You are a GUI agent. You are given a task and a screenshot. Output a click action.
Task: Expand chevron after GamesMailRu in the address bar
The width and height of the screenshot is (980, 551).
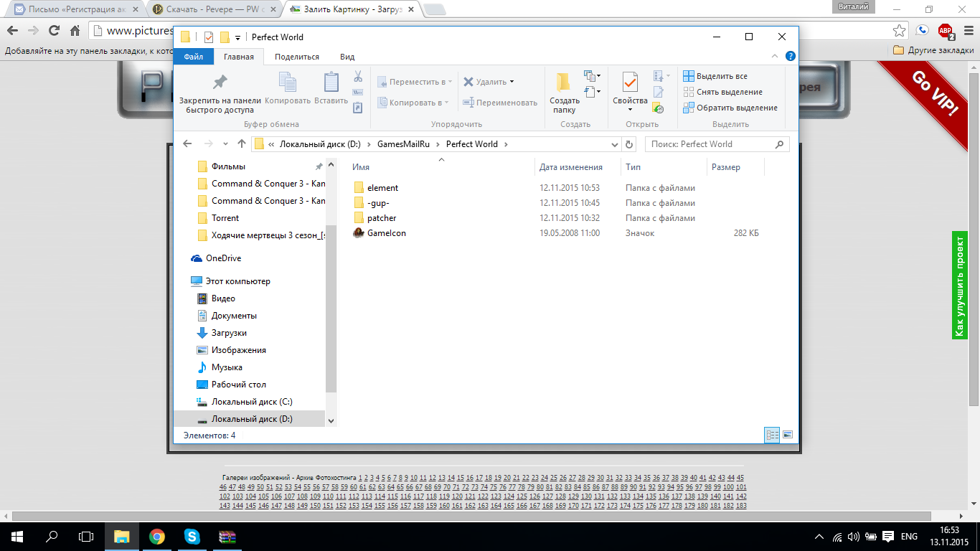pos(438,144)
